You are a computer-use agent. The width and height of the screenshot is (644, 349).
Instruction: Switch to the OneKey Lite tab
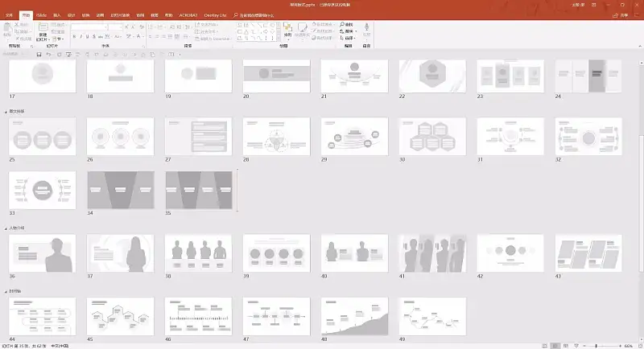215,15
